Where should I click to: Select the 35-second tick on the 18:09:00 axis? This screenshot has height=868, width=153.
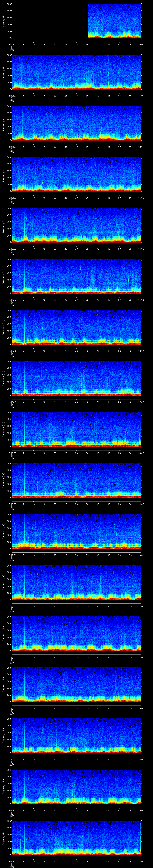(87, 44)
